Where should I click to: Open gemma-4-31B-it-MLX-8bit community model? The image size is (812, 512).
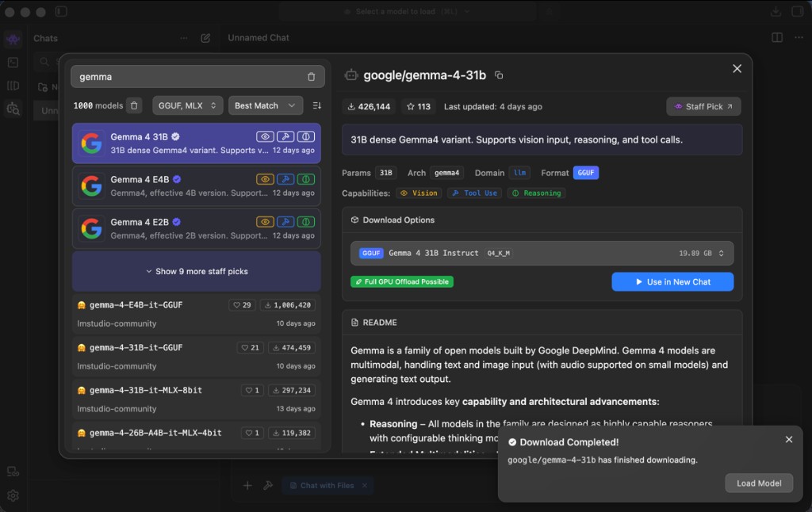[x=197, y=399]
